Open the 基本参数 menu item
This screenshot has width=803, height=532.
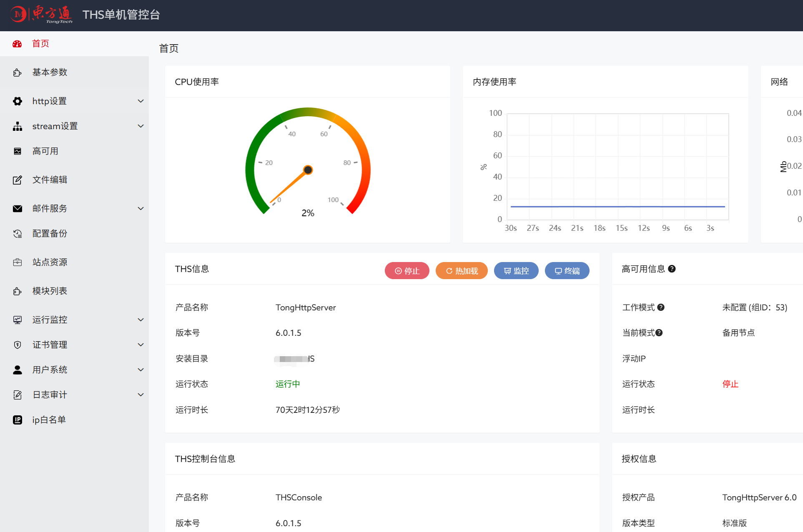point(74,72)
